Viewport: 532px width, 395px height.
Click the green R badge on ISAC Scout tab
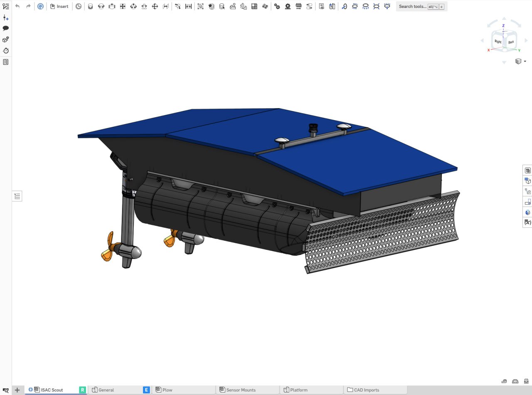click(x=83, y=390)
